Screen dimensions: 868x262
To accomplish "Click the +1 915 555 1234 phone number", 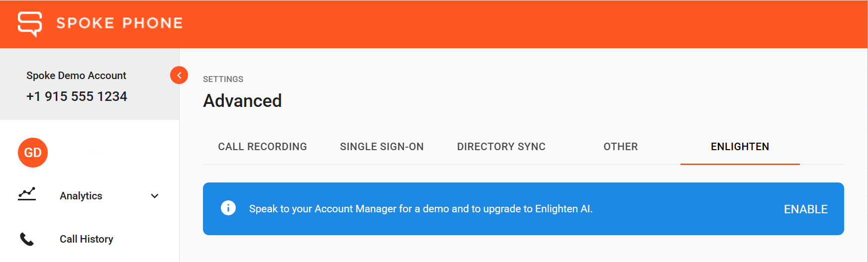I will (x=77, y=96).
